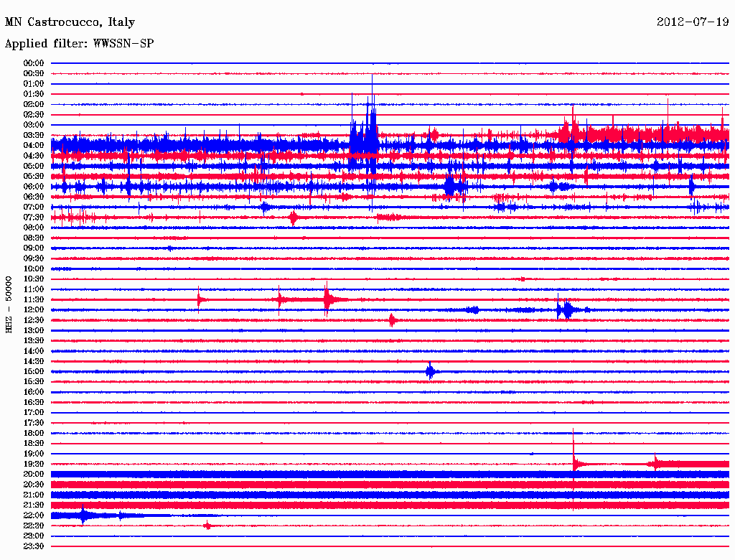Select the 20:00 time row label
This screenshot has width=735, height=560.
[x=34, y=475]
